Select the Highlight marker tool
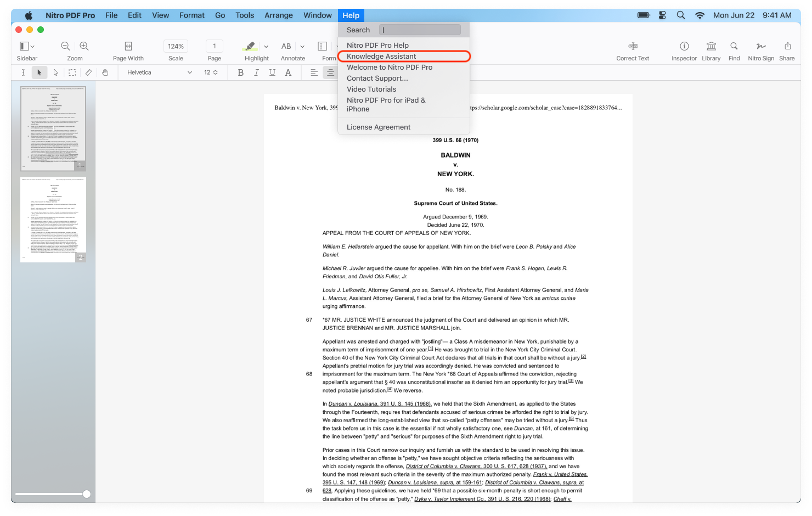 (x=250, y=46)
